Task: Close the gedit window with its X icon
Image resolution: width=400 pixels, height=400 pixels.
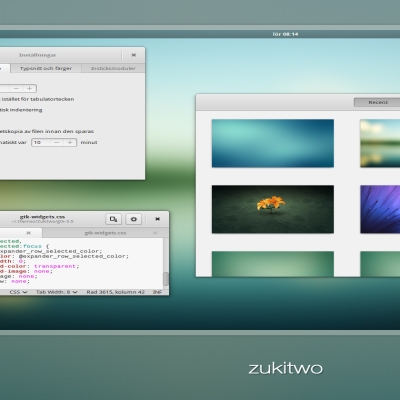Action: 157,219
